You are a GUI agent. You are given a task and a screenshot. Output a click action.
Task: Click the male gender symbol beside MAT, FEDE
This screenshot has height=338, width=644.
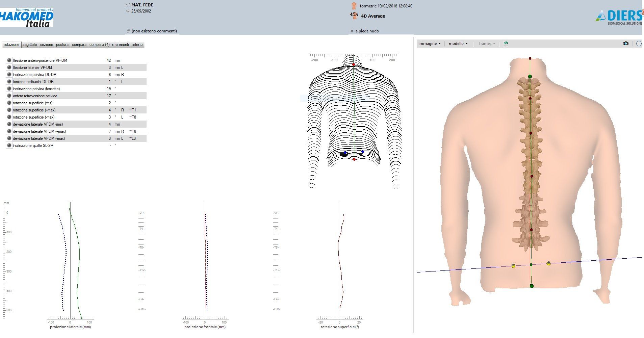pos(128,5)
